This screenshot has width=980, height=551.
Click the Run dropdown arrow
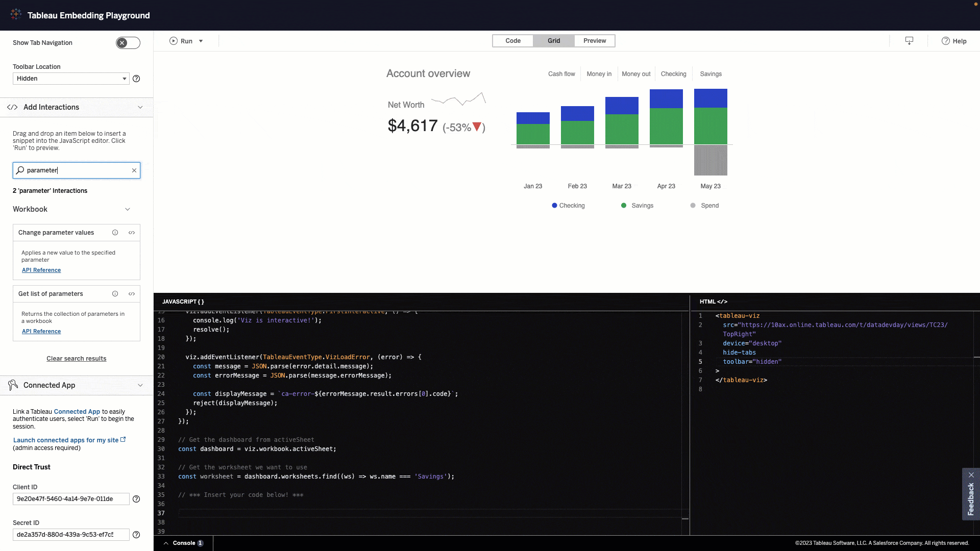pos(201,41)
